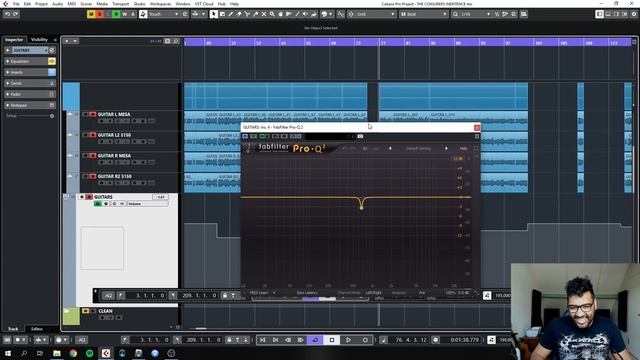The image size is (640, 360).
Task: Click the CLEAN folder track name
Action: pyautogui.click(x=105, y=311)
